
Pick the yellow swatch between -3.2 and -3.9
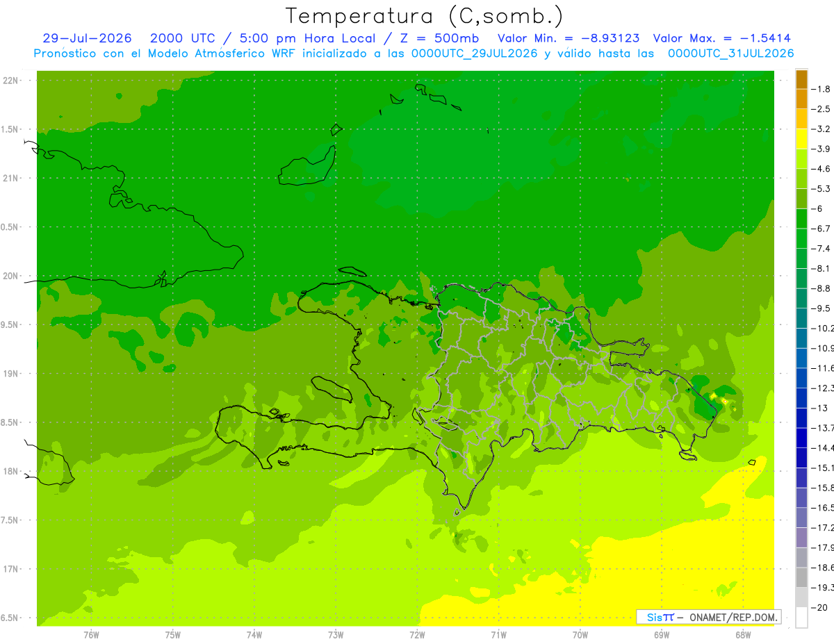[x=801, y=139]
